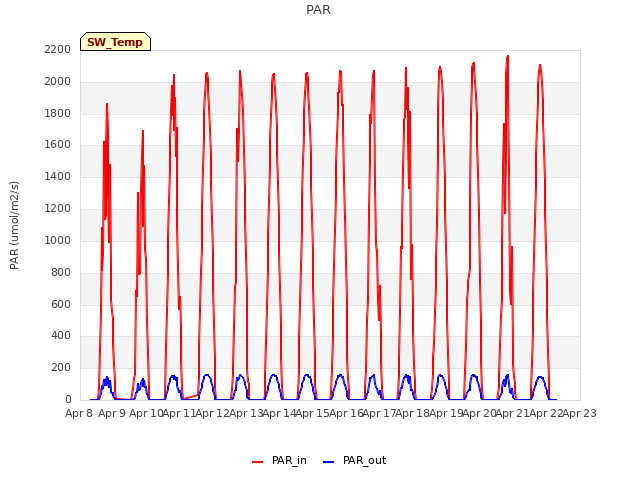Image resolution: width=640 pixels, height=480 pixels.
Task: Click the Apr 10 x-axis label
Action: coord(146,413)
